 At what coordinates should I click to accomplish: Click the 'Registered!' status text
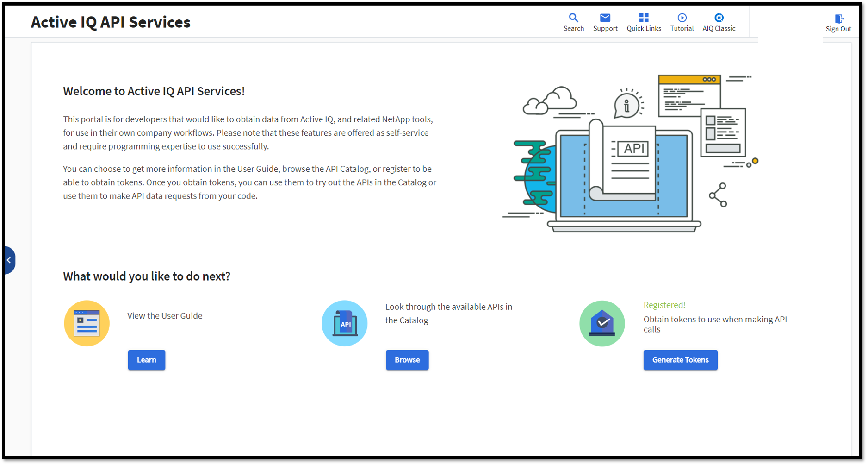click(664, 305)
